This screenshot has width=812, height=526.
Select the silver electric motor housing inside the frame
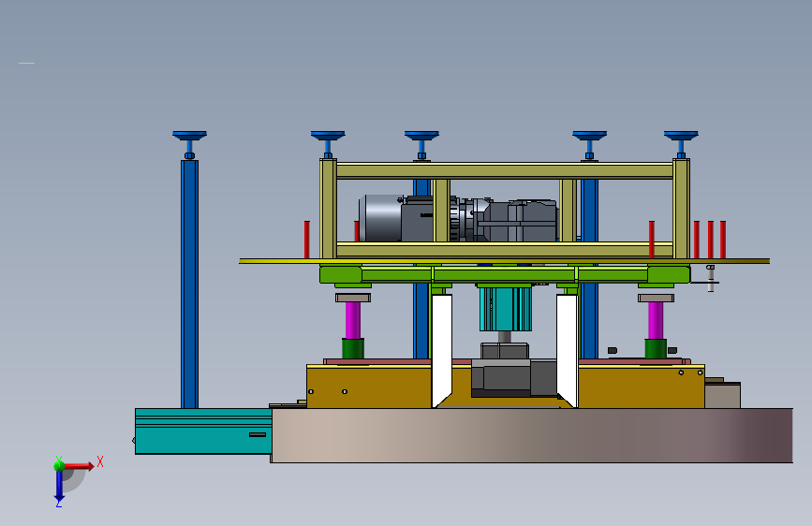coord(380,218)
